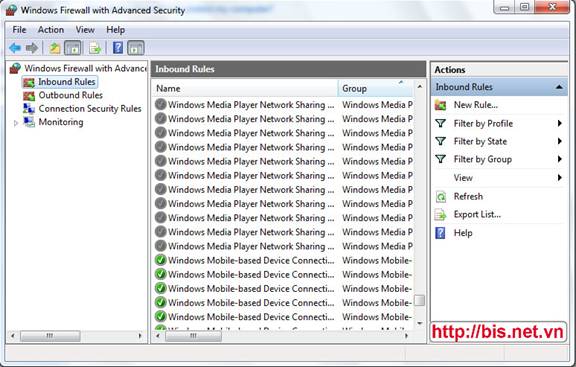Click the grey forward arrow in toolbar
The width and height of the screenshot is (576, 367).
click(x=32, y=48)
